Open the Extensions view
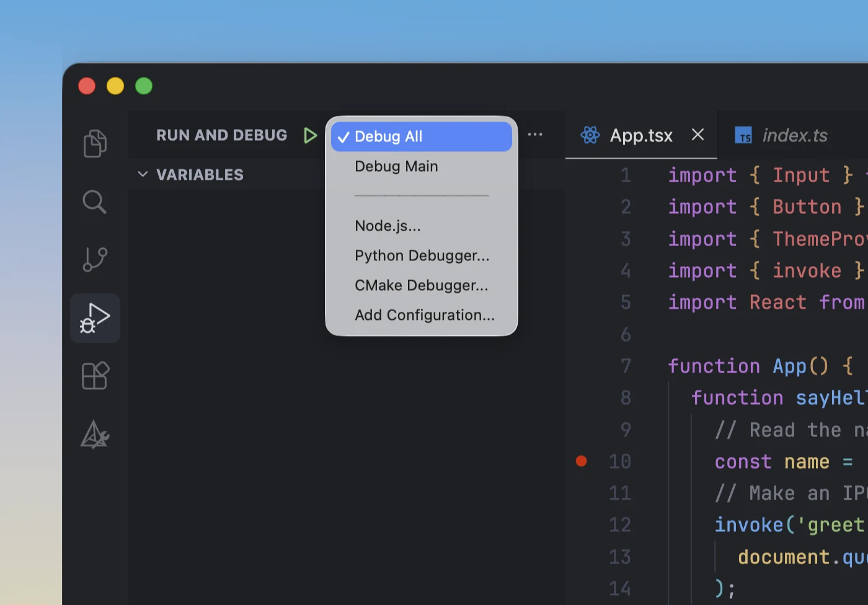The height and width of the screenshot is (605, 868). pyautogui.click(x=94, y=376)
